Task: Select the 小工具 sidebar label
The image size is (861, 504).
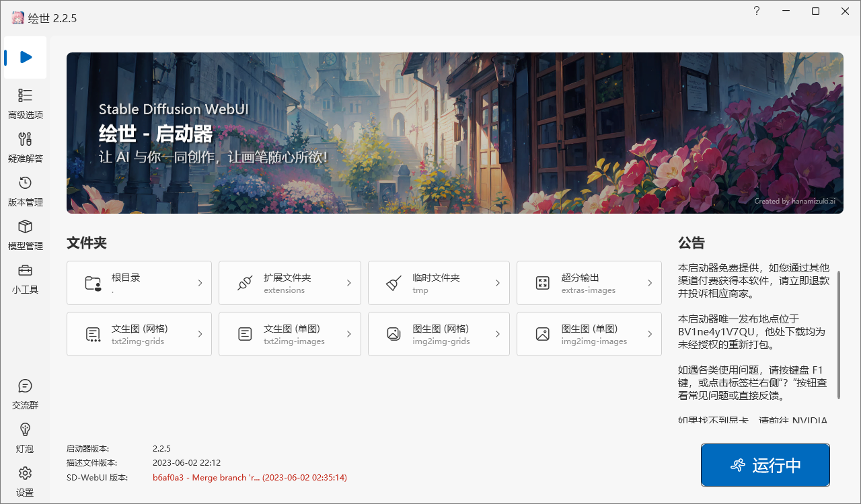Action: click(x=26, y=290)
